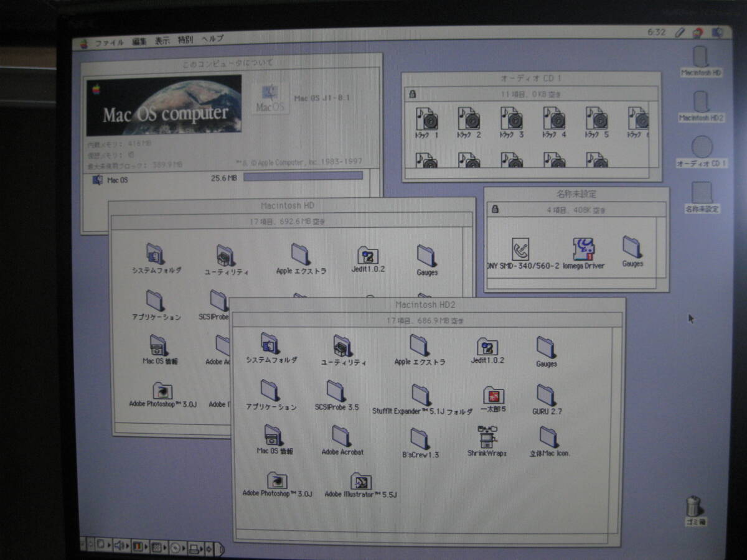Open the ヘルプ menu

point(212,39)
